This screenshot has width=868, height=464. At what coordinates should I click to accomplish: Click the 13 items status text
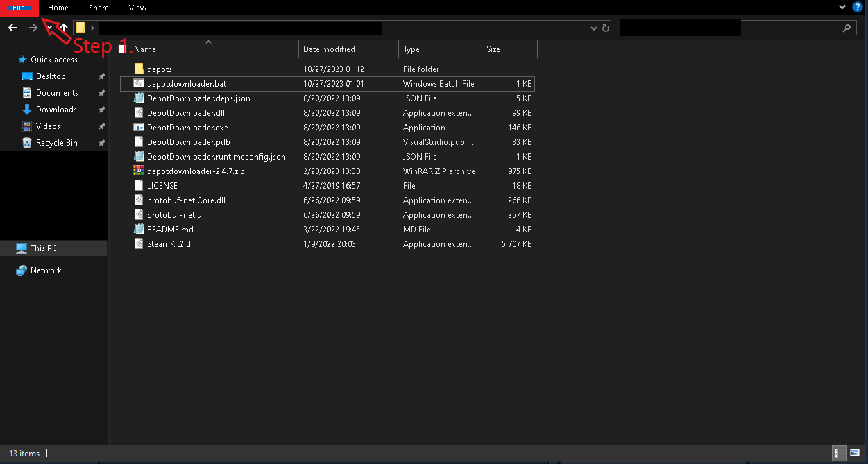click(x=24, y=454)
